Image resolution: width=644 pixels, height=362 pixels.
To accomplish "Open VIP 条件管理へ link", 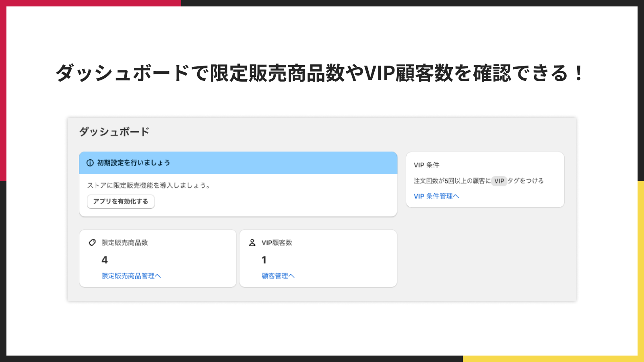I will pyautogui.click(x=437, y=196).
